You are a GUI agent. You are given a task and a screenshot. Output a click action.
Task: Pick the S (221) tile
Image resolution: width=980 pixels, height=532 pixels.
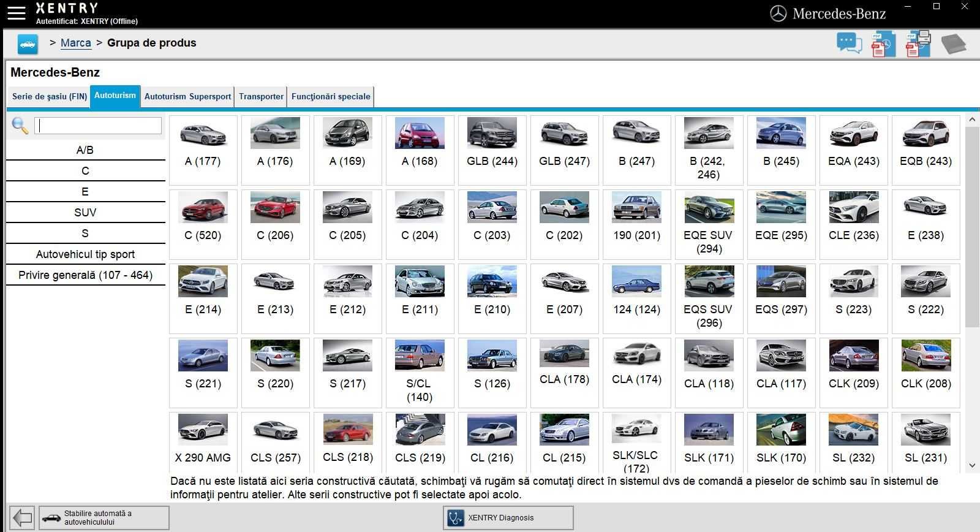[203, 373]
